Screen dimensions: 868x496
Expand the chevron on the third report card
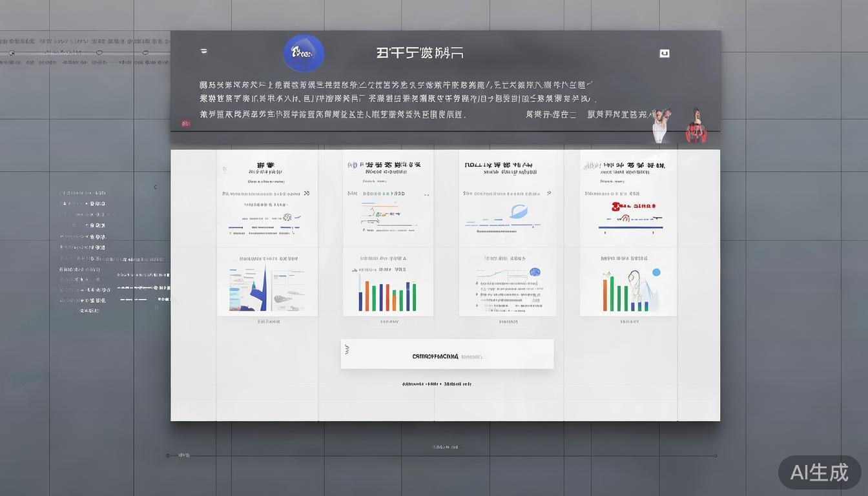[x=549, y=193]
